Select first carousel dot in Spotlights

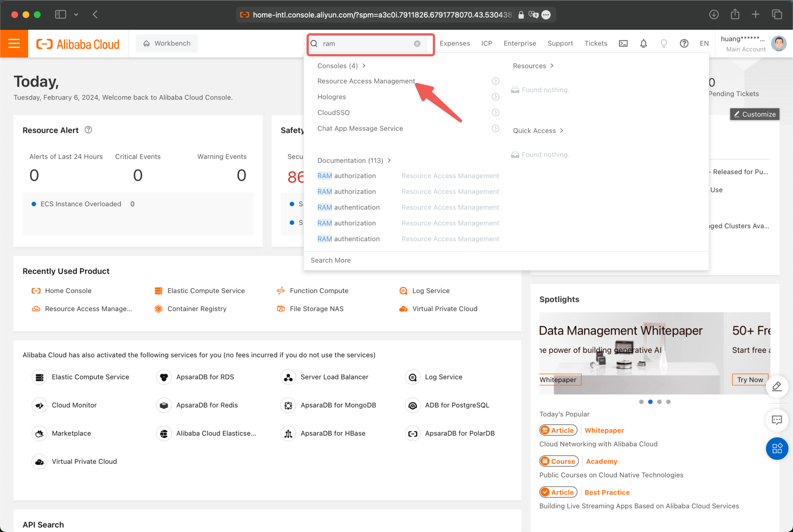[x=641, y=402]
